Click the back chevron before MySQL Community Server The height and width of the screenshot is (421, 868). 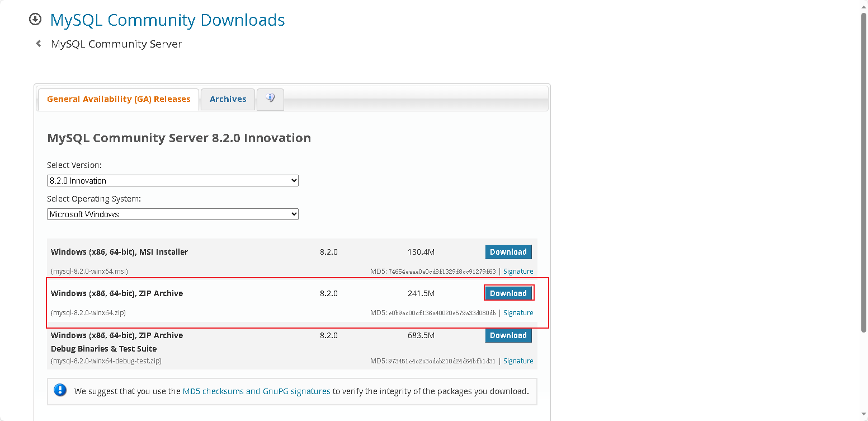pos(38,44)
